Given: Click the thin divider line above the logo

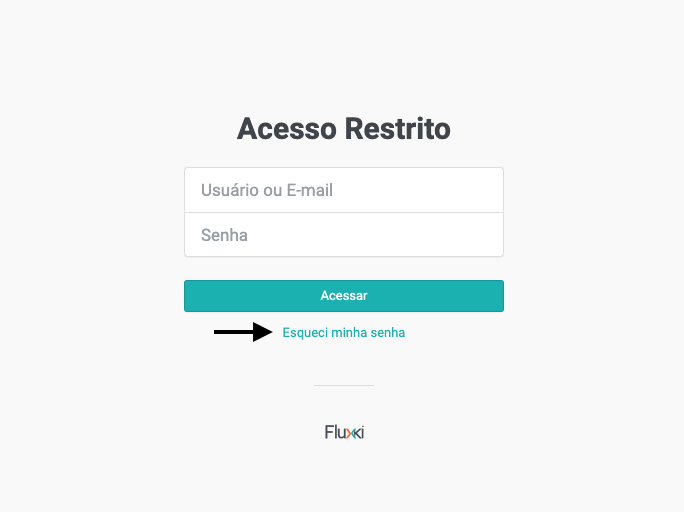Looking at the screenshot, I should (x=343, y=385).
